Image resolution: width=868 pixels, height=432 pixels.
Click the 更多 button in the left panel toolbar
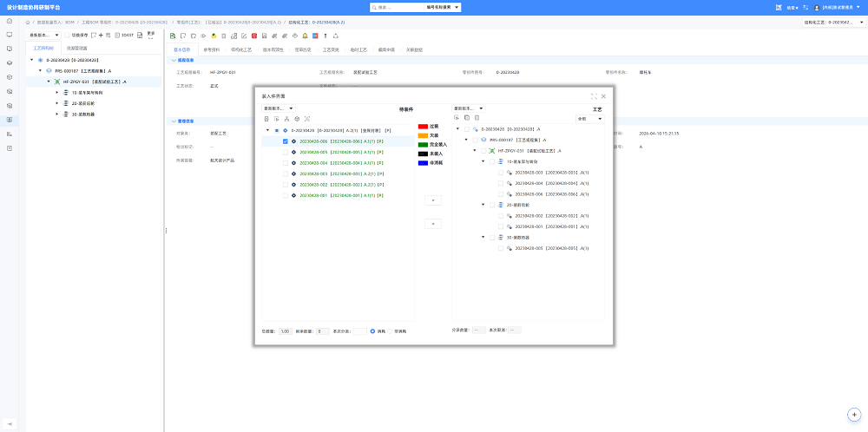(151, 35)
